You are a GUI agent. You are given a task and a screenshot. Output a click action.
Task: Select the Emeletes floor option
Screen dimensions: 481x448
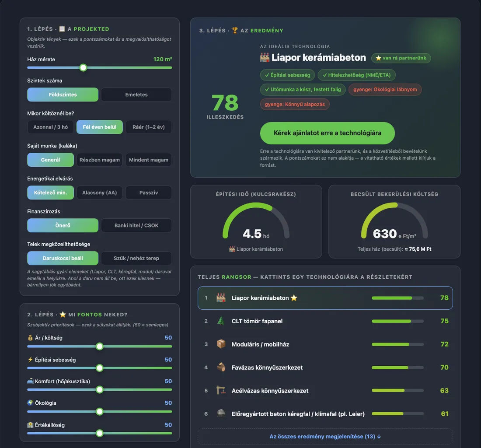(x=136, y=94)
